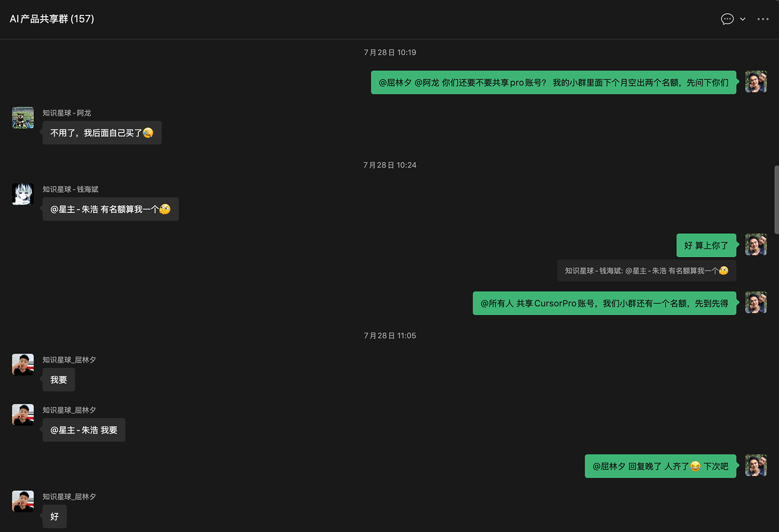Click 屈林夕's avatar beside '我要' message
779x532 pixels.
(x=23, y=364)
